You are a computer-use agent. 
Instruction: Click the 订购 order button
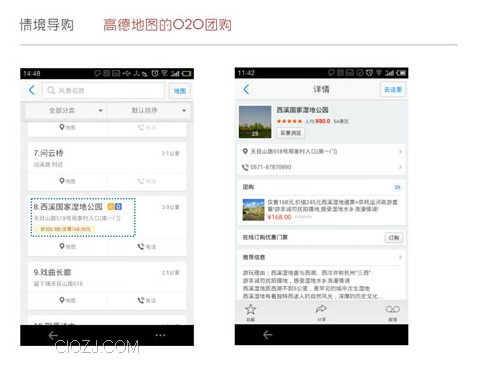pos(394,238)
